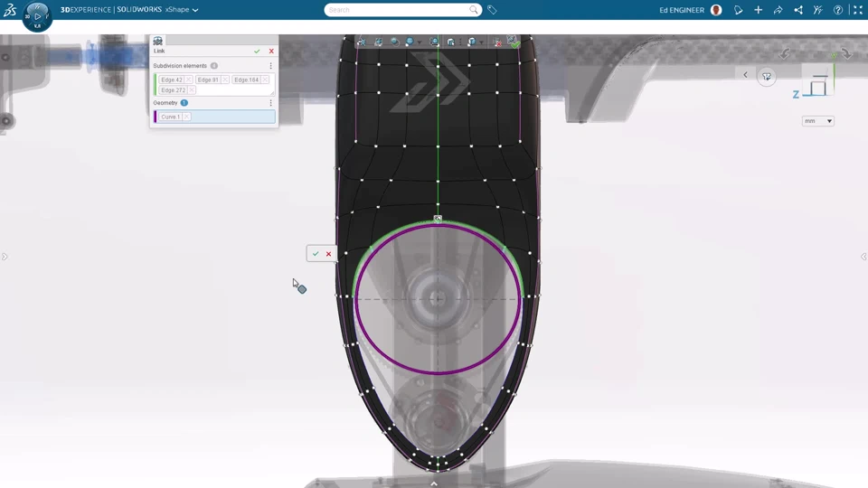Expand arrow beside grid sphere icon

(420, 42)
